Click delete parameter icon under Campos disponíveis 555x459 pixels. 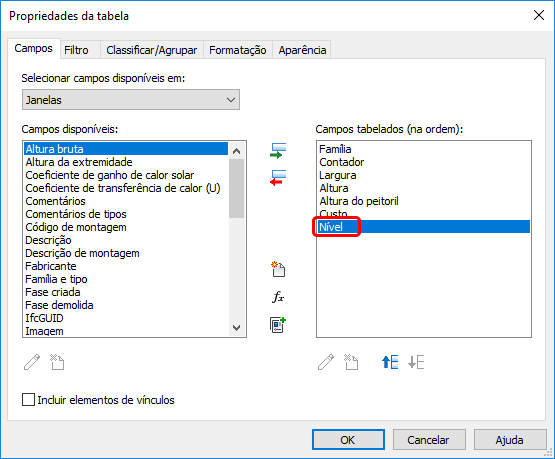[57, 362]
